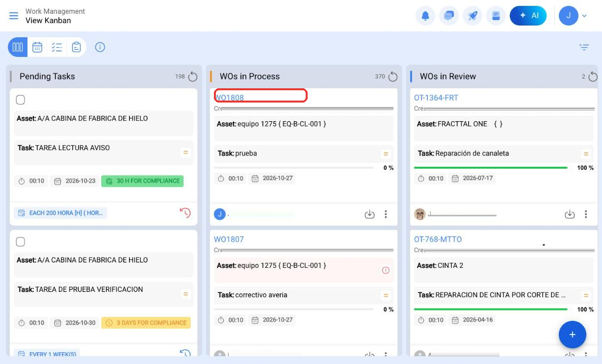
Task: Open OT-1364-FRT three-dot options menu
Action: [x=586, y=214]
